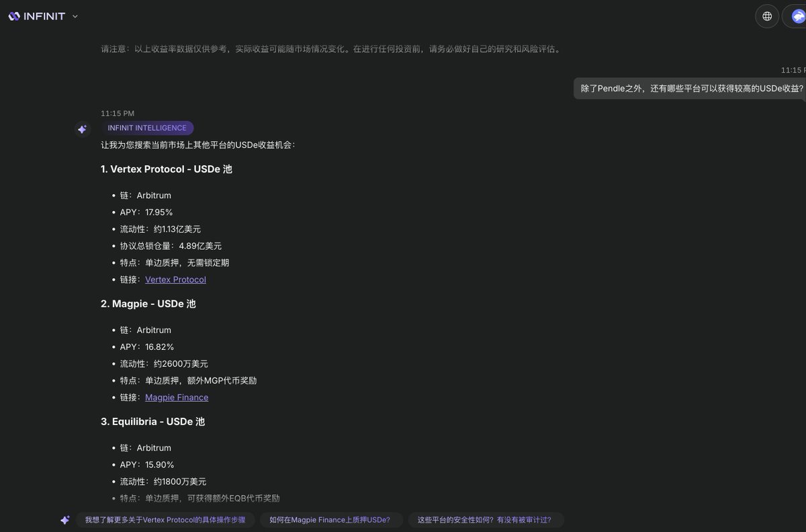Select suggestion on staking USDe on Magpie Finance
806x532 pixels.
coord(330,520)
